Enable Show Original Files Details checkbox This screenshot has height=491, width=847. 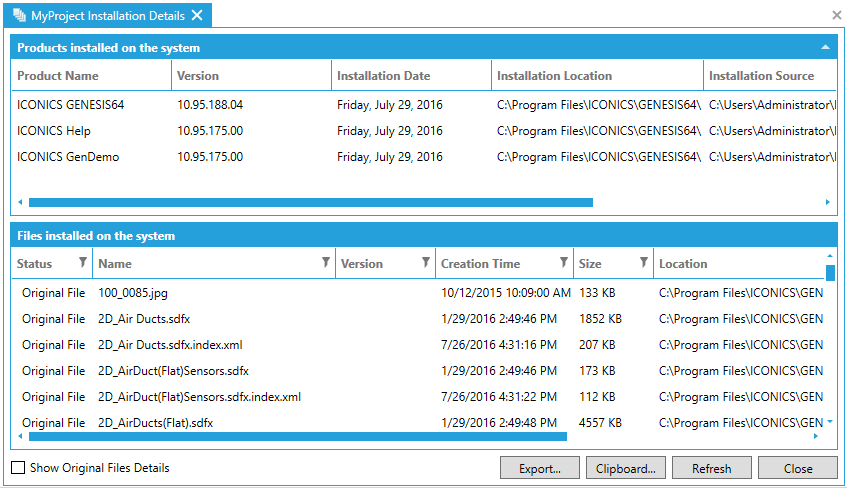click(18, 468)
